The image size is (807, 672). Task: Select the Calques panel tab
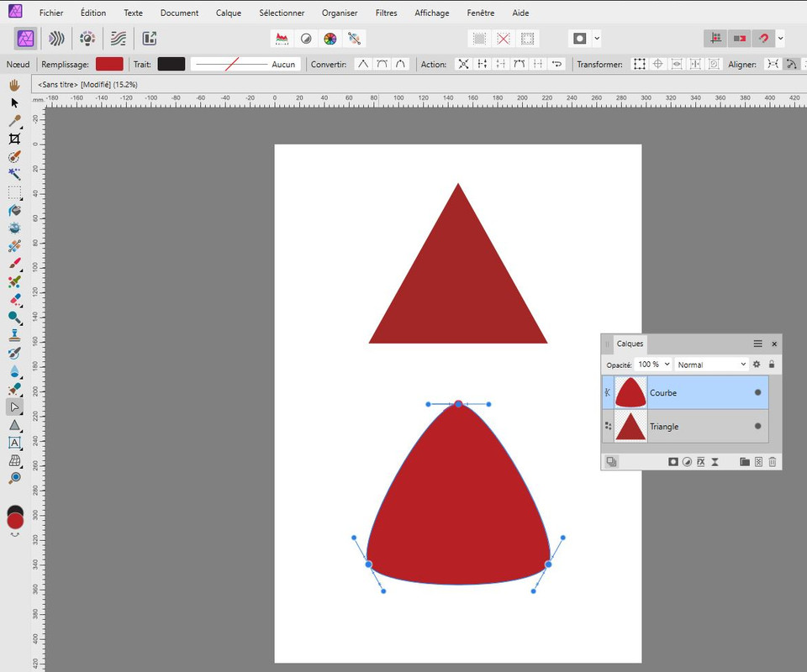point(630,344)
